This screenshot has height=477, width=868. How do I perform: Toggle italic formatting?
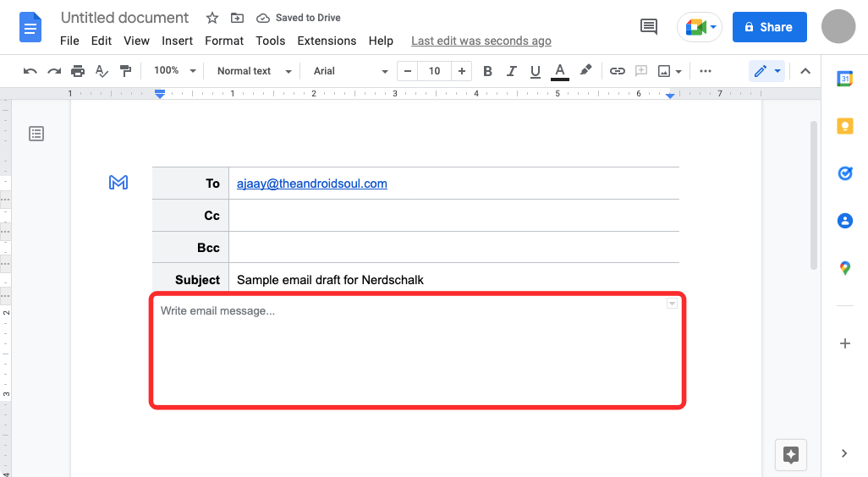click(512, 71)
